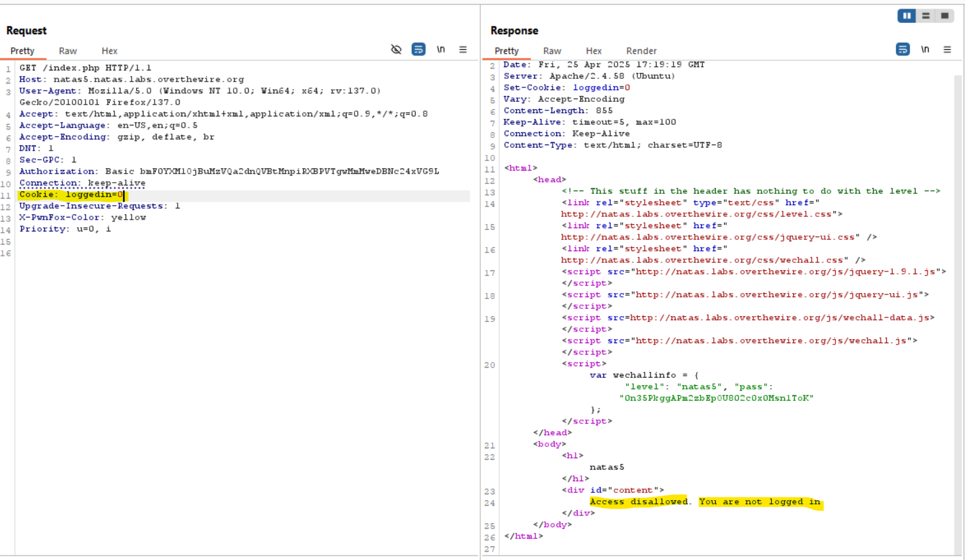
Task: Click the var wechallinfo script line
Action: click(644, 375)
